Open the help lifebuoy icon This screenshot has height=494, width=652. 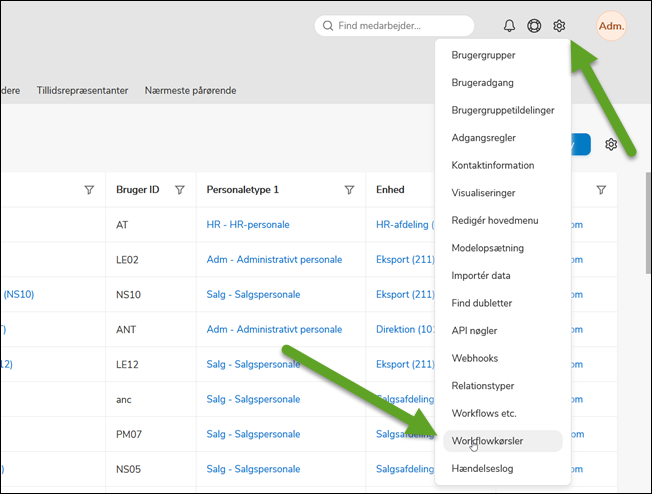(x=535, y=26)
